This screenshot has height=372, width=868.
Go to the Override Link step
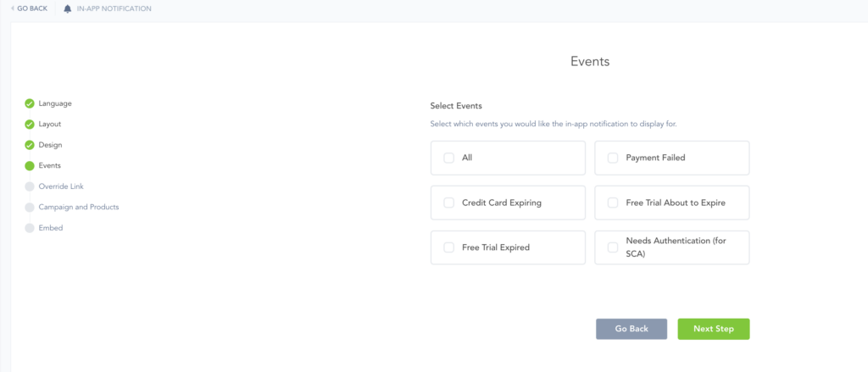click(61, 186)
